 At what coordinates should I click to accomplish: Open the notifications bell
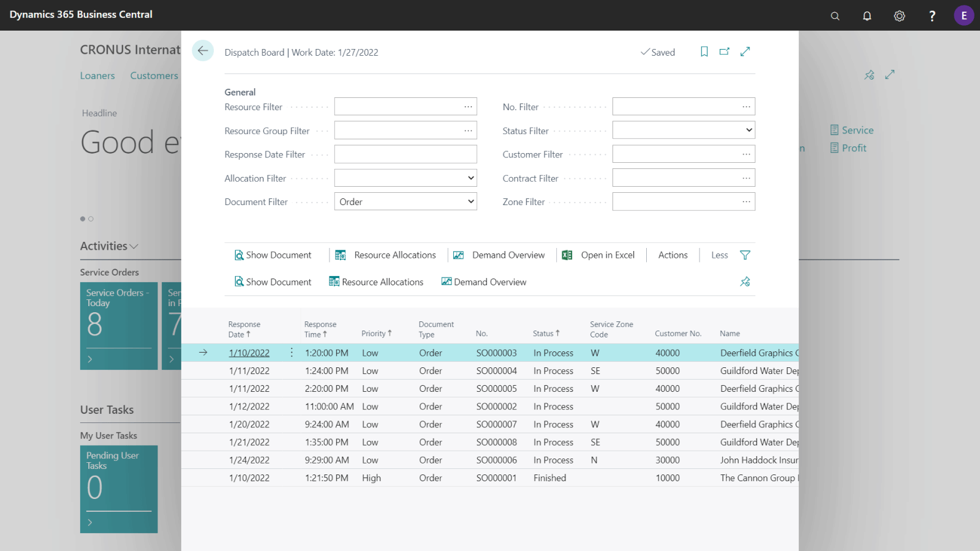click(867, 15)
